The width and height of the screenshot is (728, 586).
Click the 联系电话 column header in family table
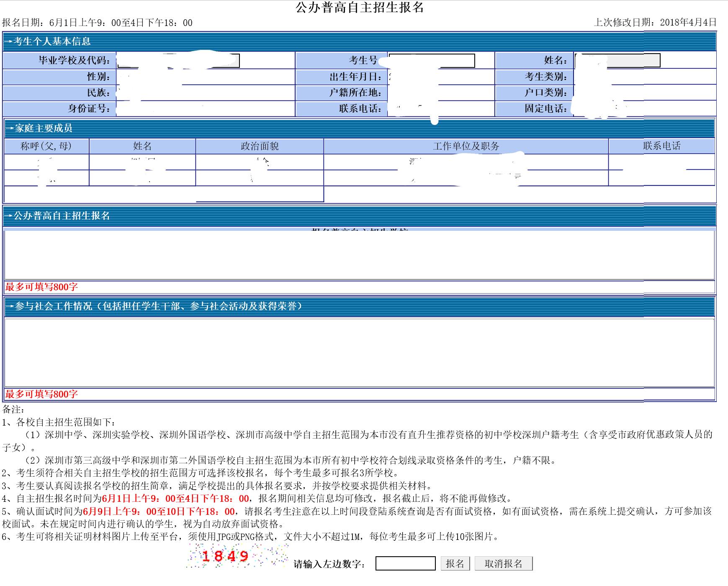coord(662,146)
